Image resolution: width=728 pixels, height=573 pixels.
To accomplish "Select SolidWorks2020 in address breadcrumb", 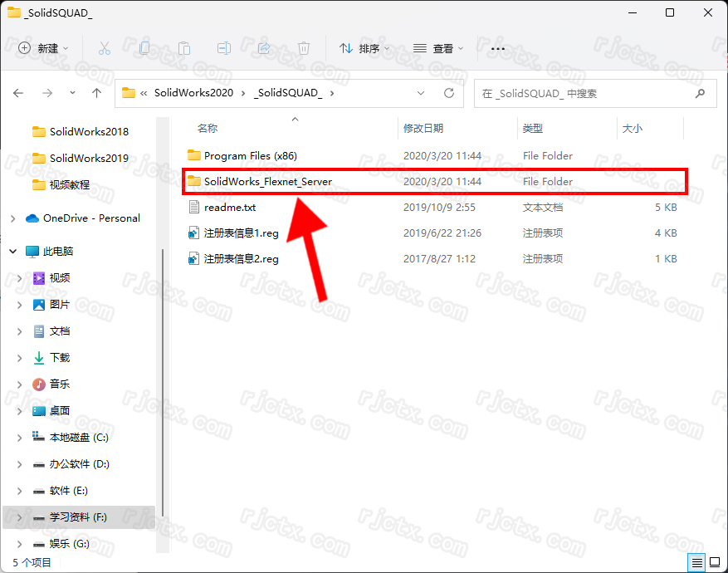I will [193, 94].
